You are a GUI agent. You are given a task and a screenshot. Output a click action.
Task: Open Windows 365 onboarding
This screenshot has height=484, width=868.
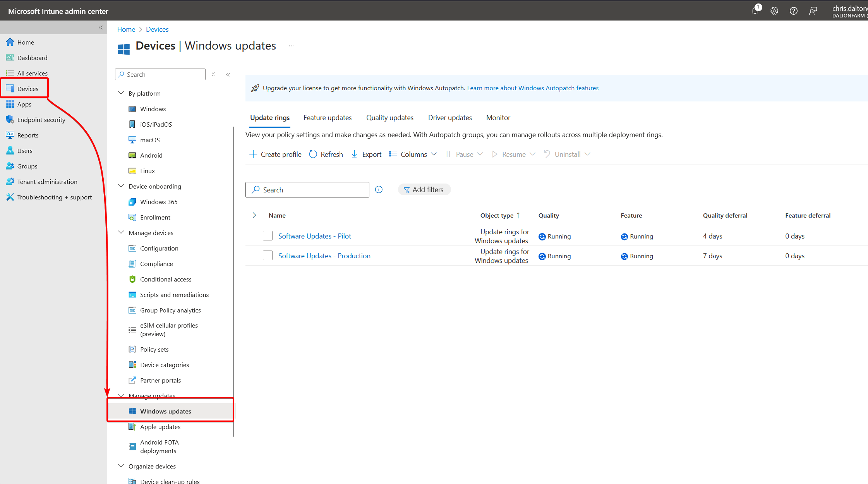159,202
